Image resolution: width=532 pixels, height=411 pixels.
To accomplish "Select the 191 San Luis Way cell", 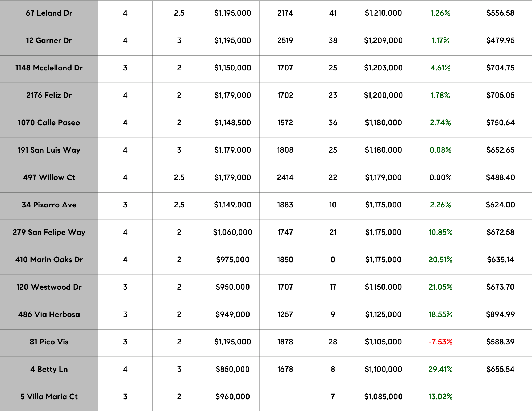I will click(49, 150).
